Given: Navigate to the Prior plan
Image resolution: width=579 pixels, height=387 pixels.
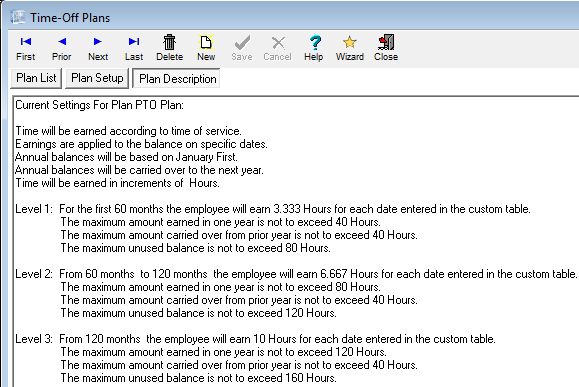Looking at the screenshot, I should tap(62, 48).
